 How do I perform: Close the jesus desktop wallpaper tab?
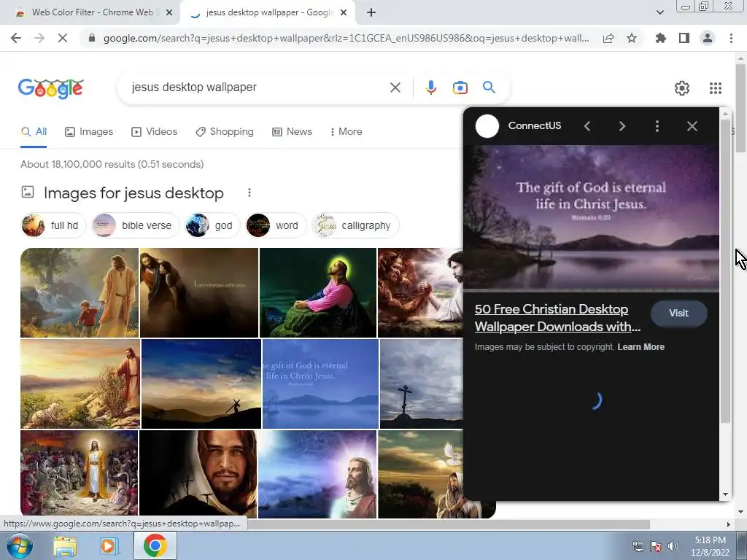344,13
